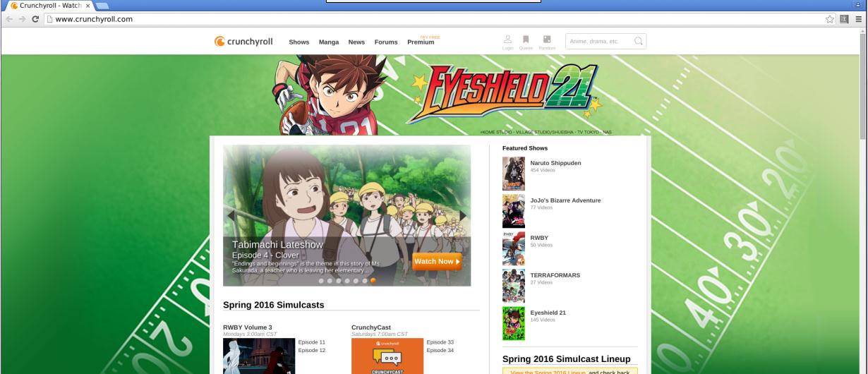868x374 pixels.
Task: Click the RWBY Volume 3 simulcast thumbnail
Action: 259,356
